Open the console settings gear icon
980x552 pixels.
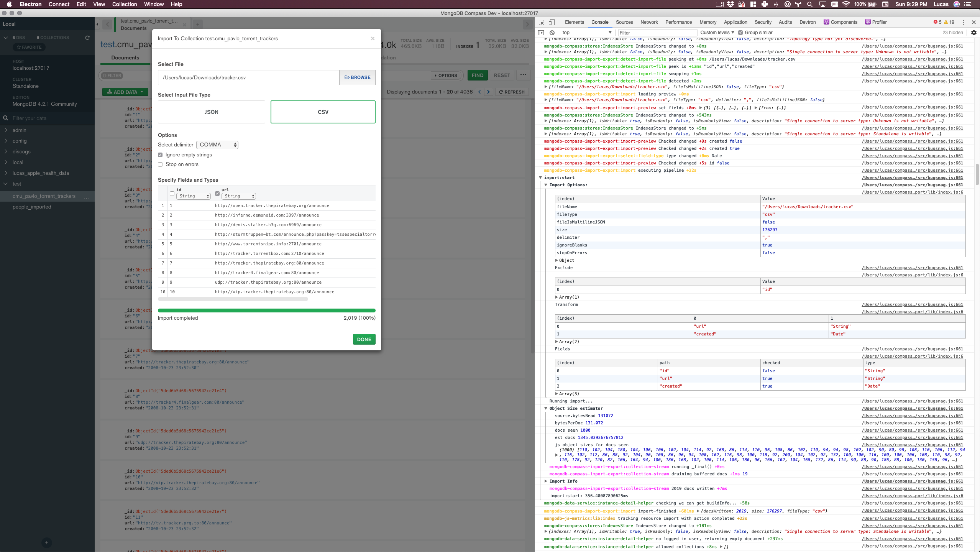(973, 33)
